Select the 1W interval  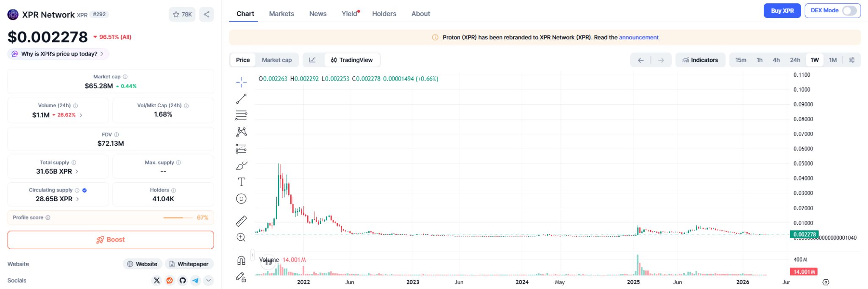click(815, 60)
